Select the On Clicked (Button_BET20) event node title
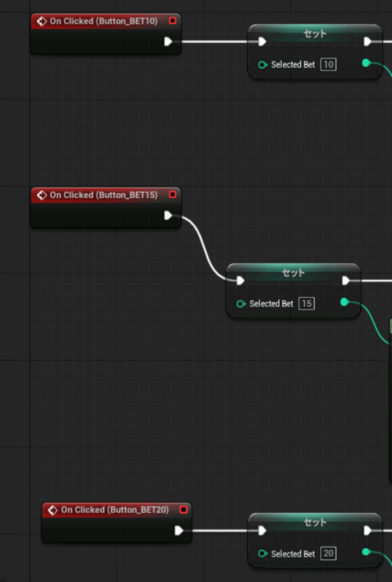The image size is (392, 582). [x=115, y=510]
